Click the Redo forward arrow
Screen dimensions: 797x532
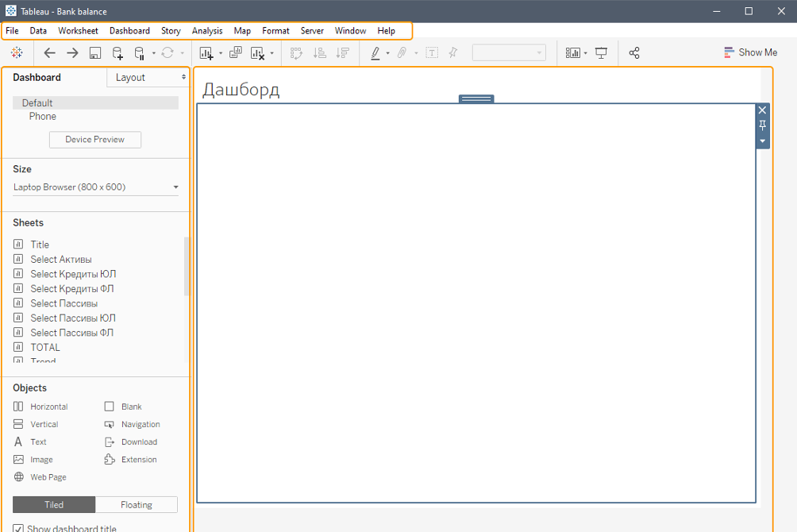(72, 52)
